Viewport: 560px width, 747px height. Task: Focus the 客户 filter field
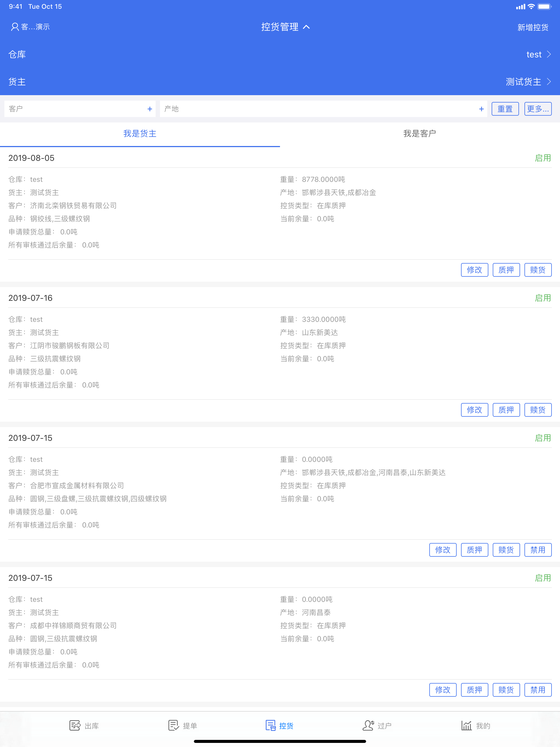point(80,109)
